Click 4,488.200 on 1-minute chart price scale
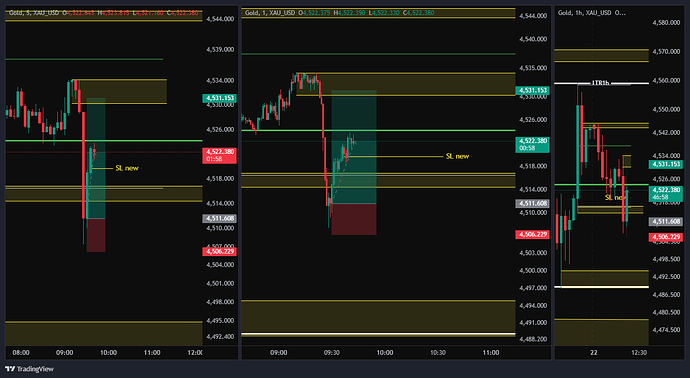 (533, 339)
